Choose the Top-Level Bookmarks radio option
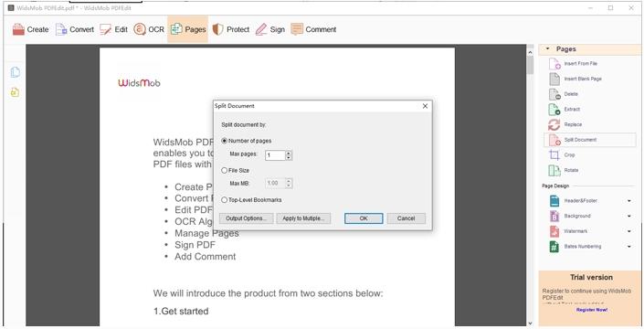 tap(224, 200)
